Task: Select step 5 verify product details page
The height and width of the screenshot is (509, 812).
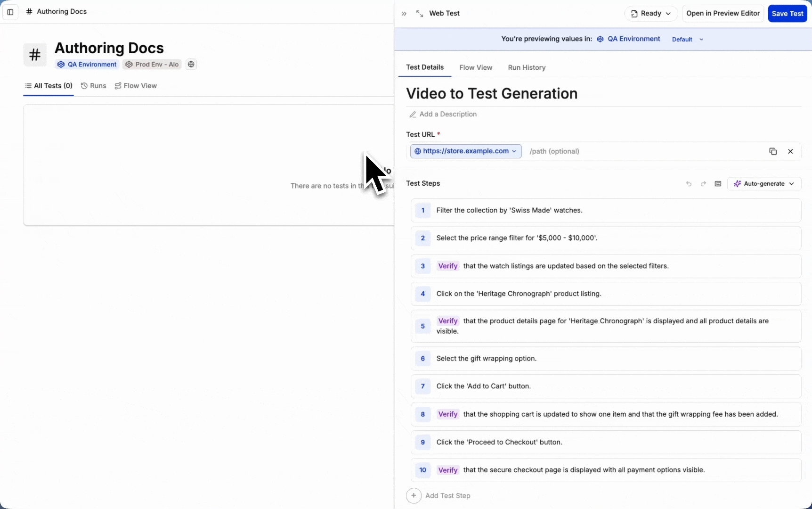Action: point(606,326)
